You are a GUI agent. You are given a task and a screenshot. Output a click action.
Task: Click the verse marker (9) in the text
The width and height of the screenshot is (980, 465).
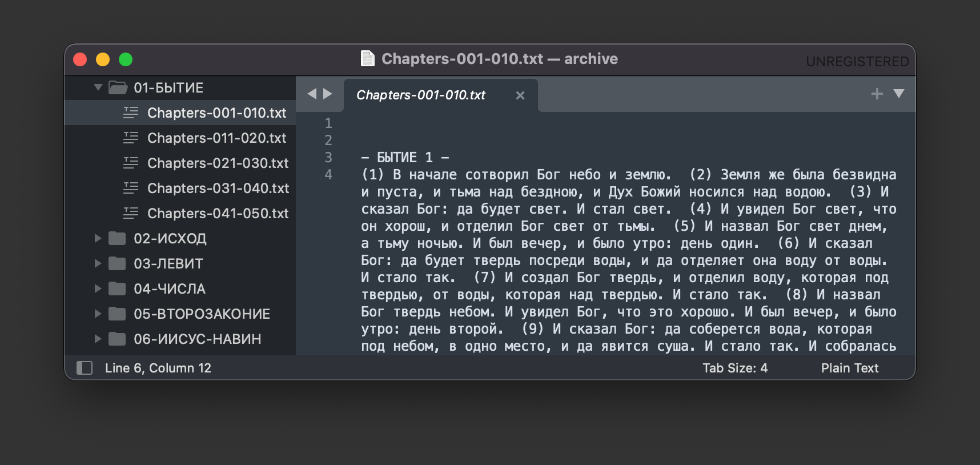coord(532,329)
